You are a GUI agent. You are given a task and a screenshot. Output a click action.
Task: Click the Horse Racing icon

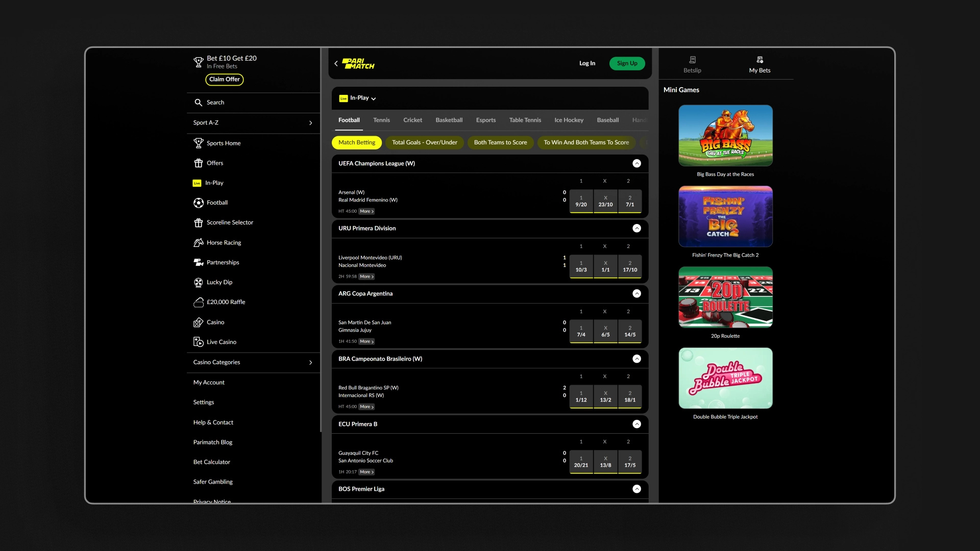tap(199, 243)
